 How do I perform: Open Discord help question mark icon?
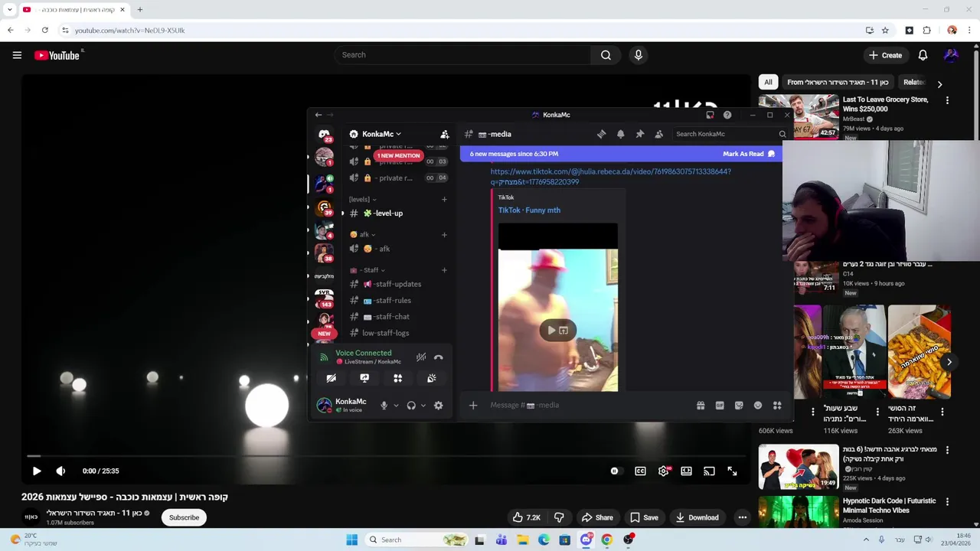727,115
